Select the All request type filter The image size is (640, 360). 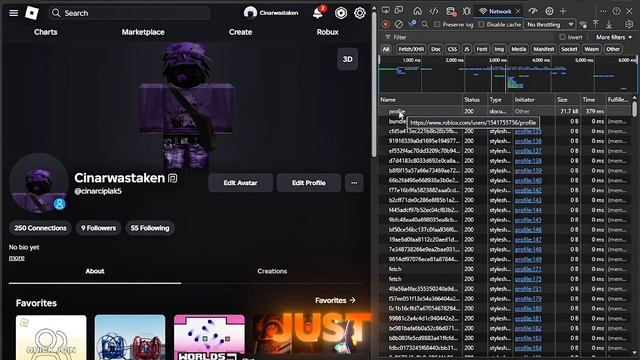coord(386,49)
